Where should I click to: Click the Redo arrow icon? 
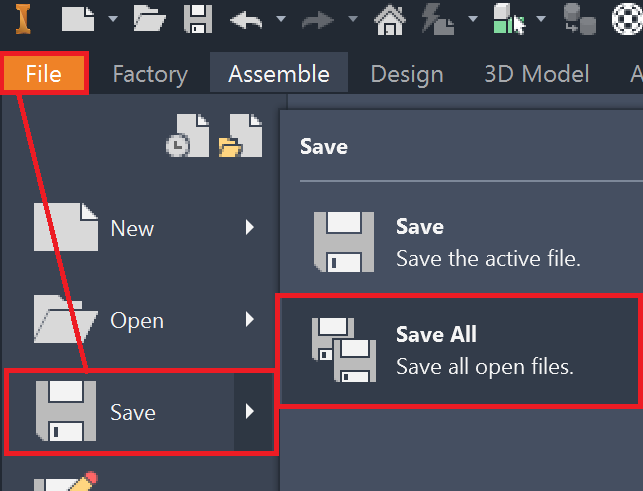318,18
